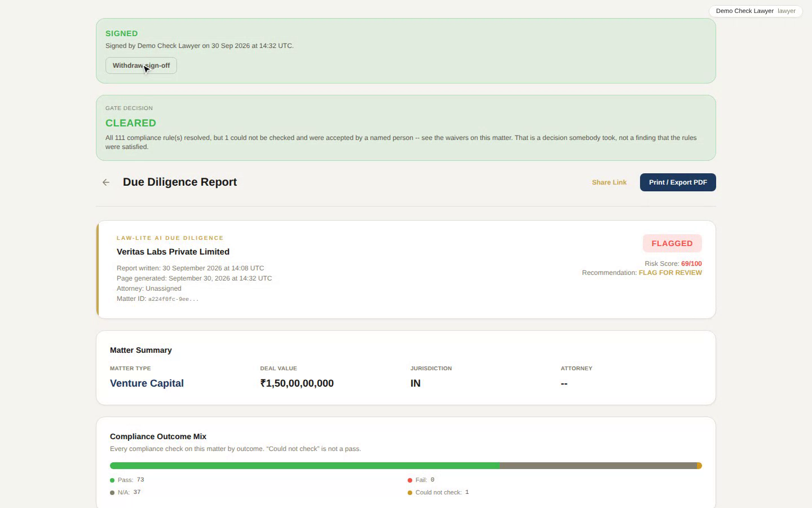Viewport: 812px width, 508px height.
Task: Click the amber Could not check legend dot
Action: 410,493
